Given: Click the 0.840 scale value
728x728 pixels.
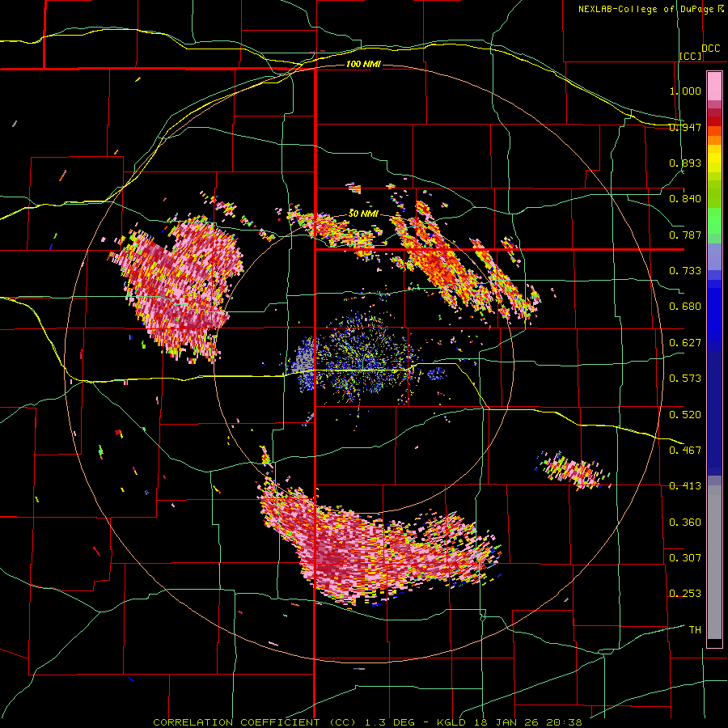Looking at the screenshot, I should coord(685,199).
